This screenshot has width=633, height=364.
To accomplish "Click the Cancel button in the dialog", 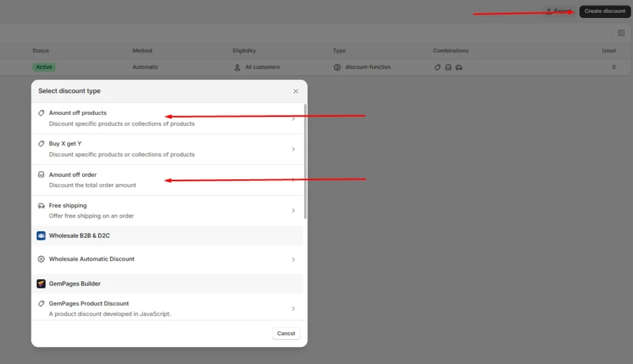I will (286, 333).
